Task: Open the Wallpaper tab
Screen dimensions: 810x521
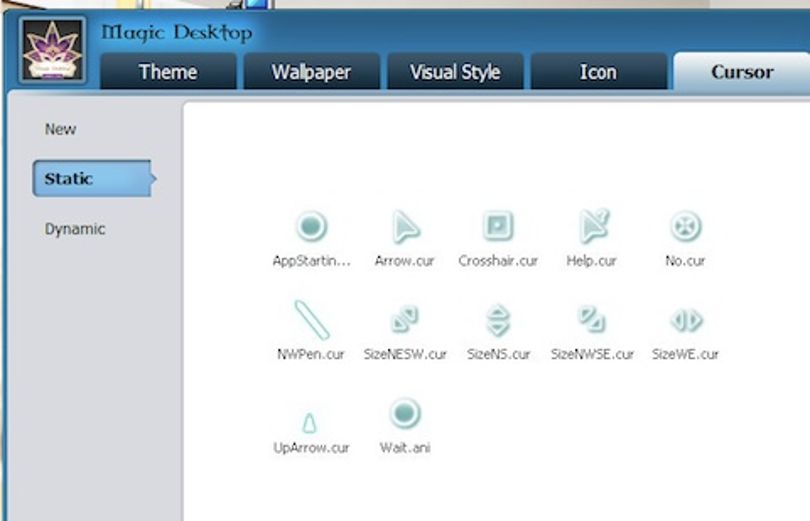Action: coord(311,71)
